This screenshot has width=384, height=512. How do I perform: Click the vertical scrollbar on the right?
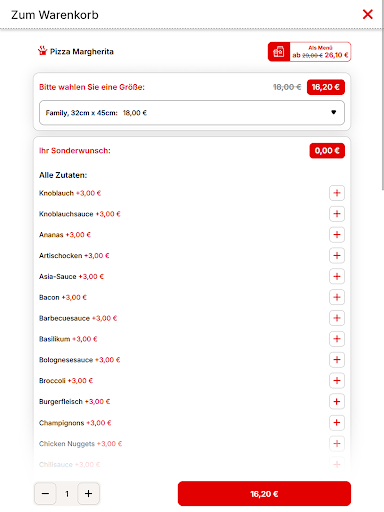coord(383,95)
